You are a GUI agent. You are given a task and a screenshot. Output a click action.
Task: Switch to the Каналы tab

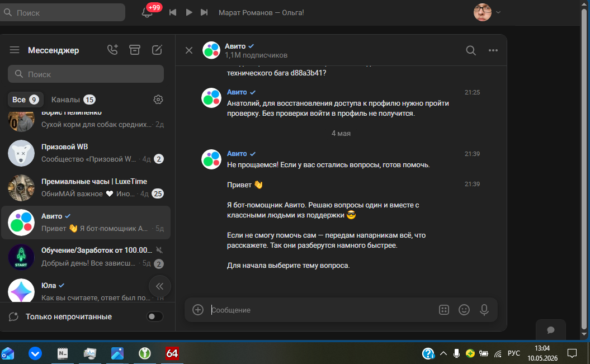(x=73, y=100)
